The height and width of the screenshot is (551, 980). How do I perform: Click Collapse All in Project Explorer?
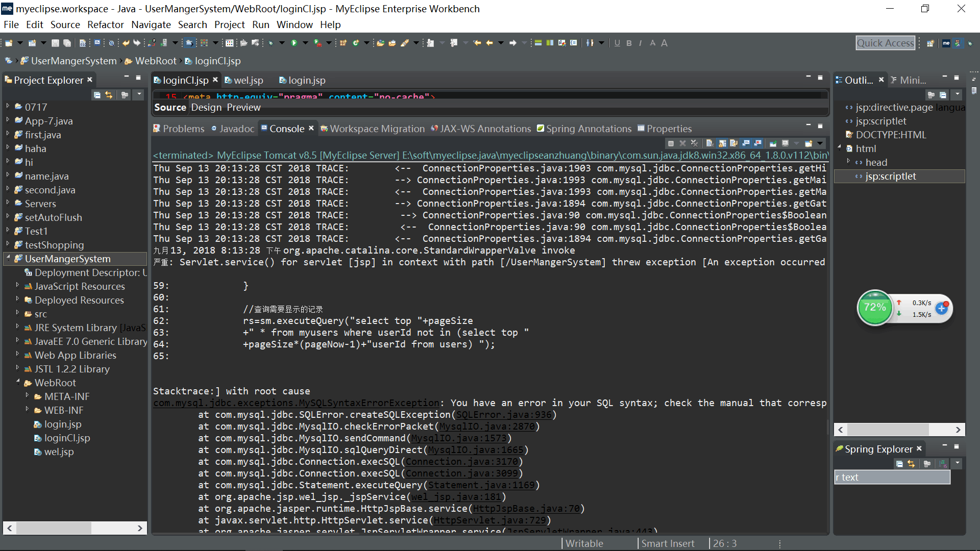97,95
